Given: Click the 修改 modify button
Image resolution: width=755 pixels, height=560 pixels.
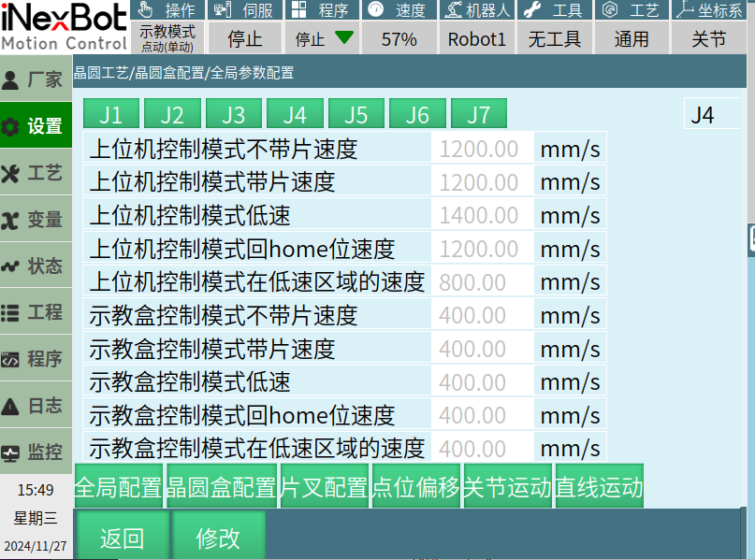Looking at the screenshot, I should coord(218,538).
